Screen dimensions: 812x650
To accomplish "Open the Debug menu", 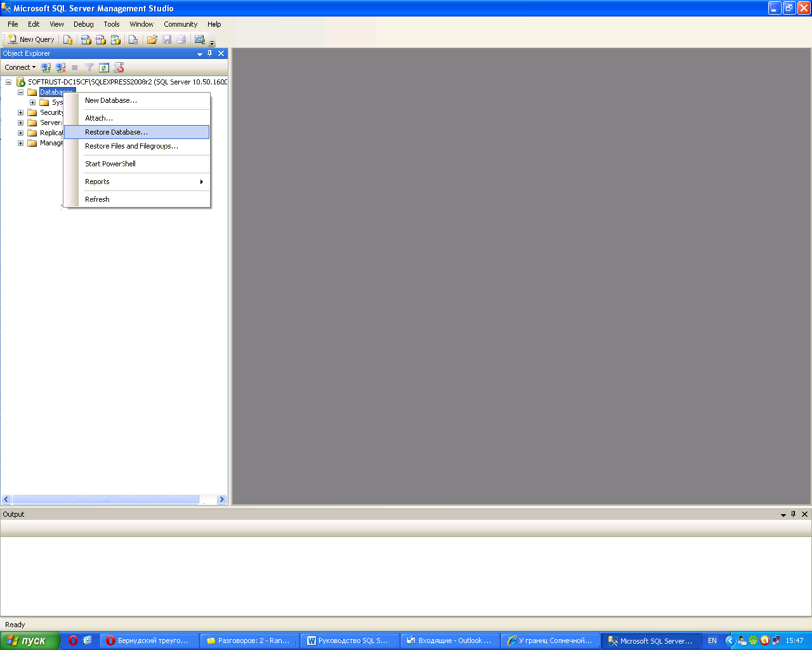I will point(84,24).
